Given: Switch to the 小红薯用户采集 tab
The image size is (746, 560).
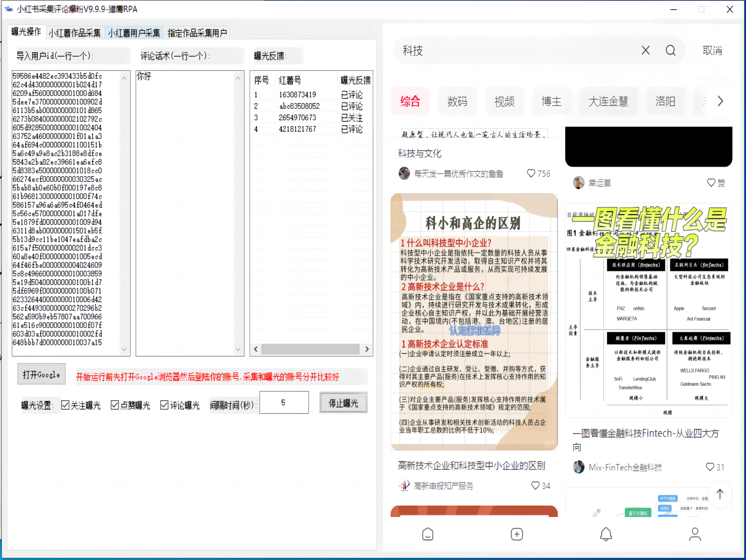Looking at the screenshot, I should (x=134, y=33).
